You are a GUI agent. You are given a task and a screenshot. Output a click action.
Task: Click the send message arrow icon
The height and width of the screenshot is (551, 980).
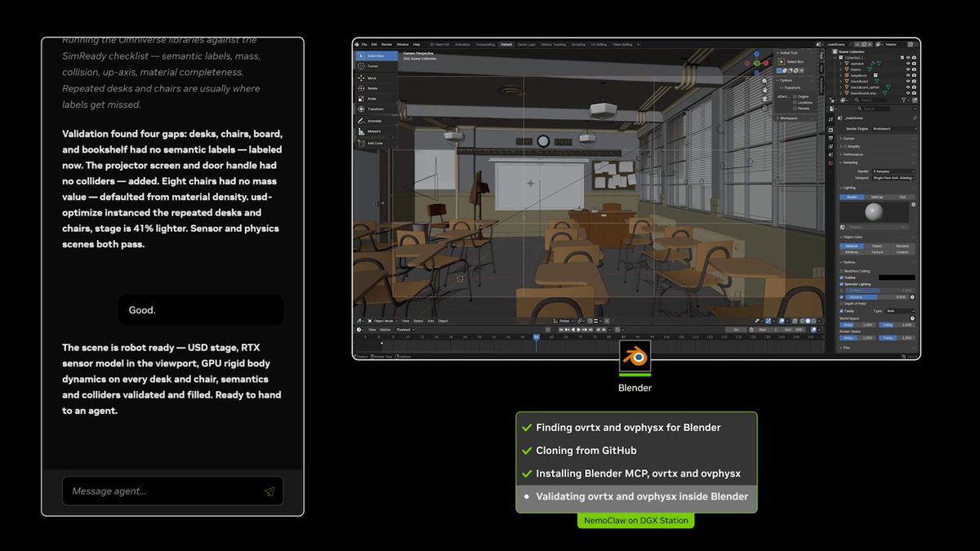269,491
